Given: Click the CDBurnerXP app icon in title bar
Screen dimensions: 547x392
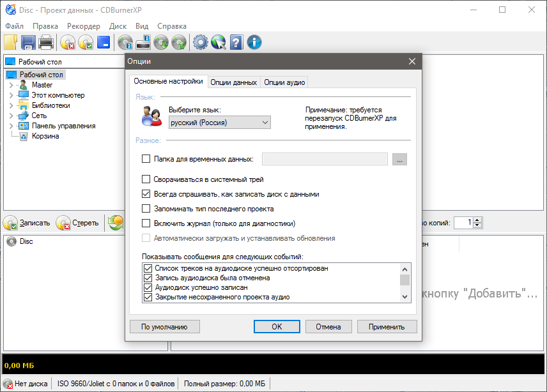Looking at the screenshot, I should coord(11,10).
